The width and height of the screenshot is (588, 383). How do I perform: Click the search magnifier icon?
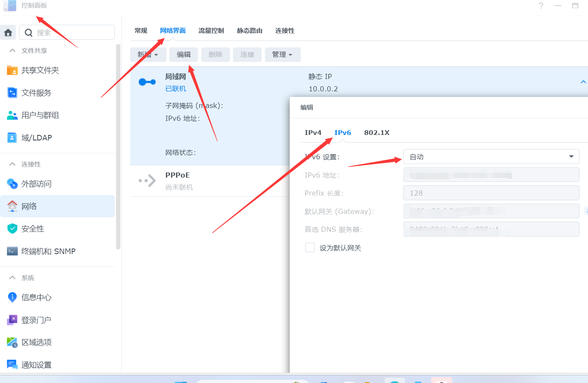[x=29, y=32]
